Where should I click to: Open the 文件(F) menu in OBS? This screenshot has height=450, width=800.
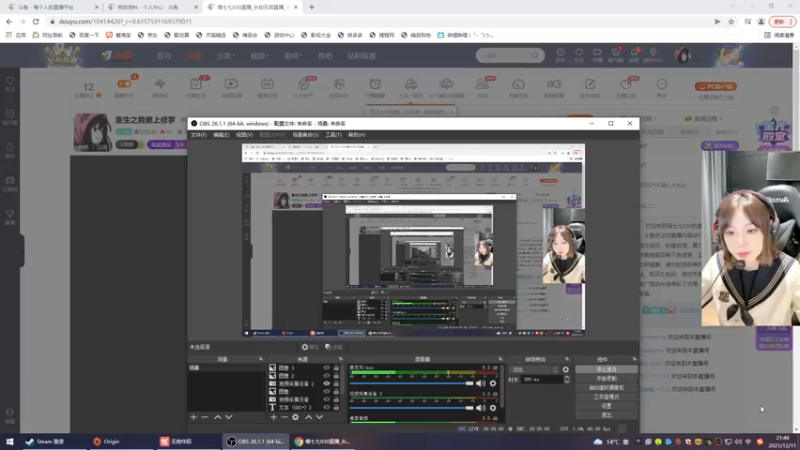198,135
